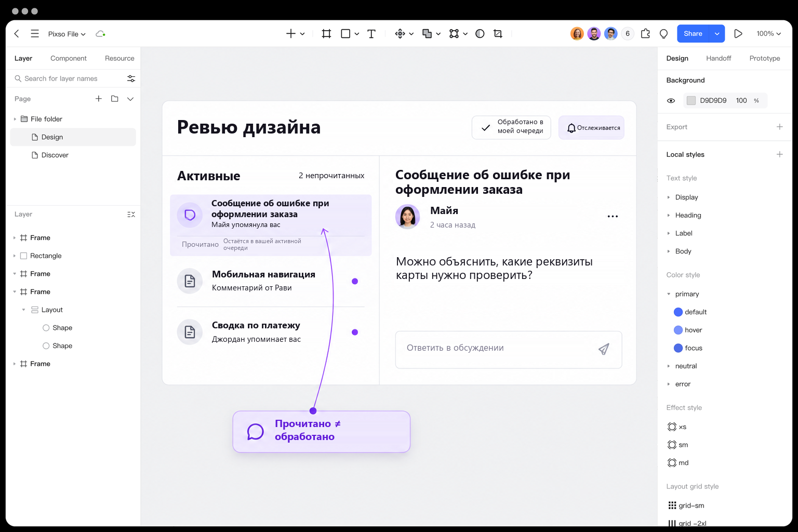Create a new page folder
Viewport: 798px width, 532px height.
coord(115,99)
